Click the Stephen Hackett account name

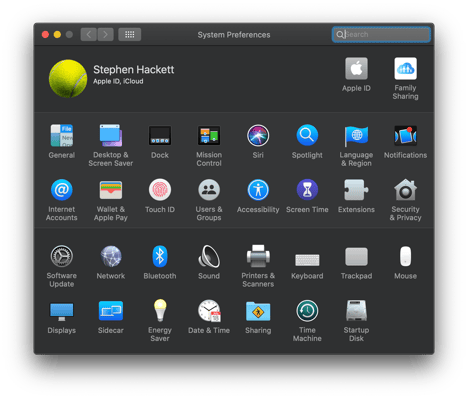point(134,70)
